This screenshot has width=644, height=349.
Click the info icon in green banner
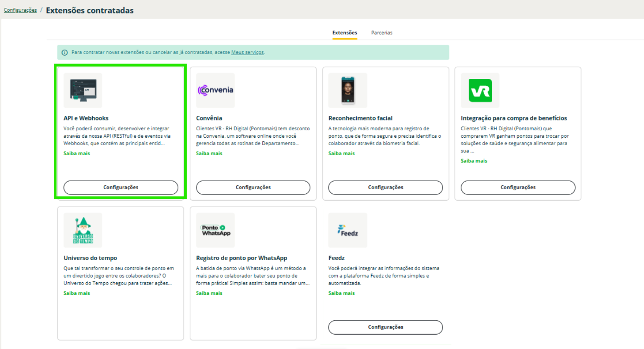click(65, 53)
